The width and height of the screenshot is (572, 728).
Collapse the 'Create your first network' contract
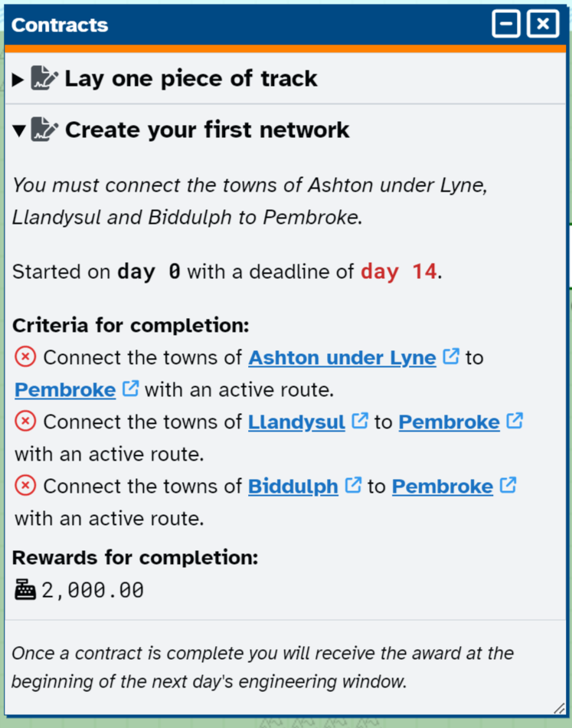point(19,130)
